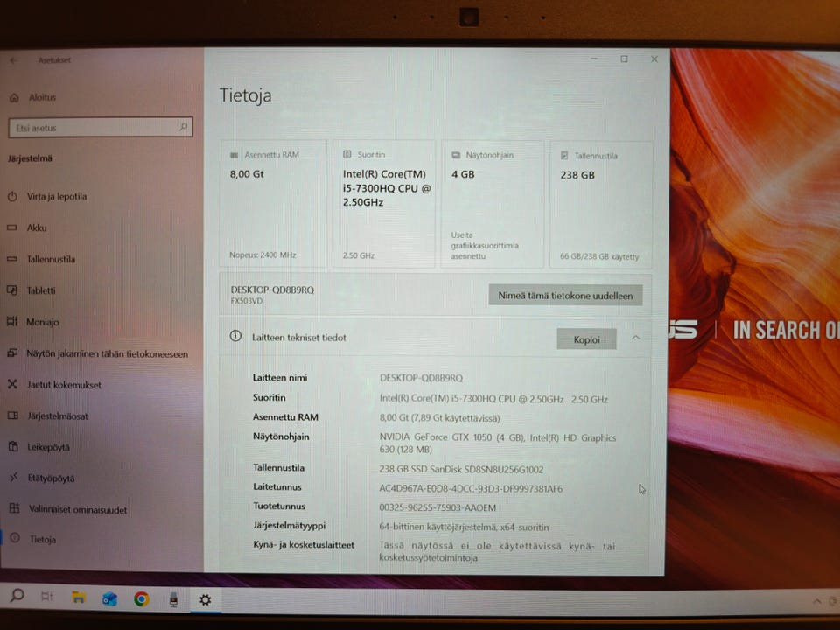Screen dimensions: 840x630
Task: Click the 66 GB/238 GB käytetty text
Action: (599, 256)
